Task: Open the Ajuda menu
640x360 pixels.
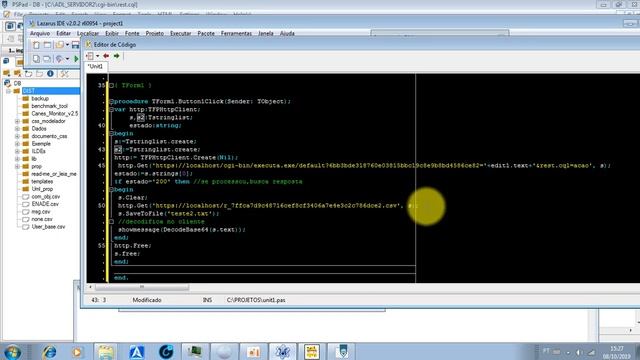Action: coord(287,33)
